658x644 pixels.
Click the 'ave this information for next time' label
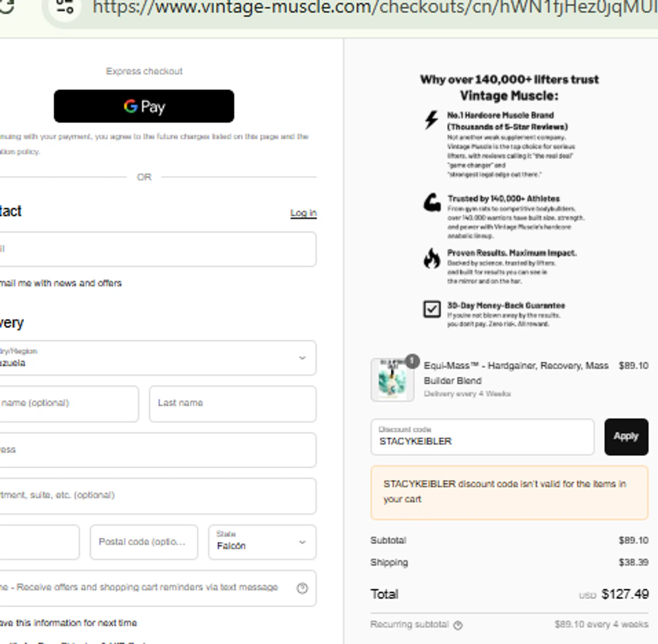point(68,623)
